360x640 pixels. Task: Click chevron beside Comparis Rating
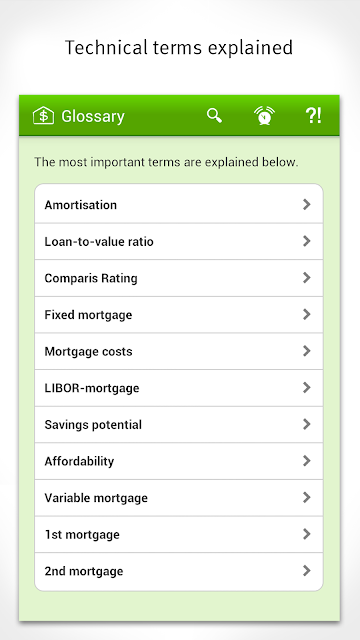pos(307,278)
